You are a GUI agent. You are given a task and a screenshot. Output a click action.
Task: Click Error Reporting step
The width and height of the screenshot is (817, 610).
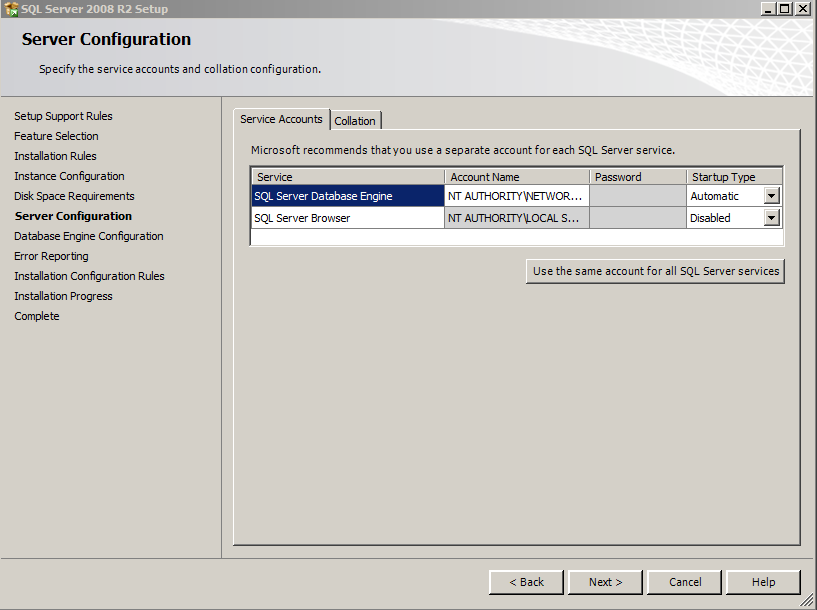click(51, 256)
